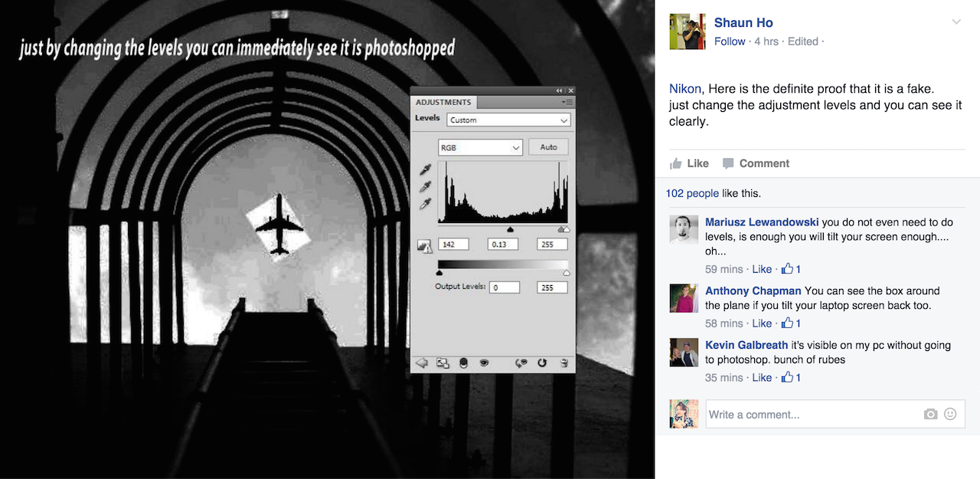Open the post options chevron near Shaun Ho
The height and width of the screenshot is (479, 980).
coord(956,22)
